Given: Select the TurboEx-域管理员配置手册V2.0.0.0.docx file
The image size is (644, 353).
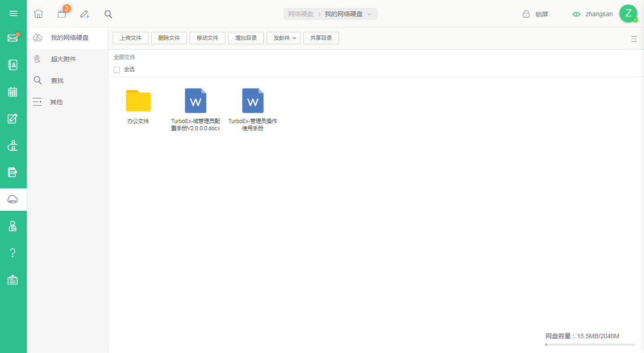Looking at the screenshot, I should pyautogui.click(x=195, y=110).
